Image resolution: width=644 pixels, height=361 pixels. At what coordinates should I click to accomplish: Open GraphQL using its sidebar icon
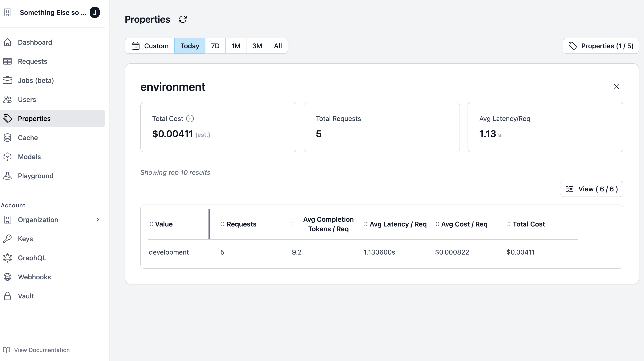pos(7,258)
